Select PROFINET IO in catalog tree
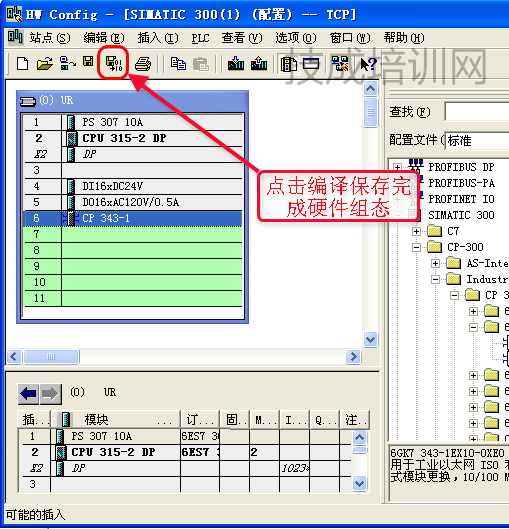Image resolution: width=509 pixels, height=529 pixels. [x=461, y=199]
